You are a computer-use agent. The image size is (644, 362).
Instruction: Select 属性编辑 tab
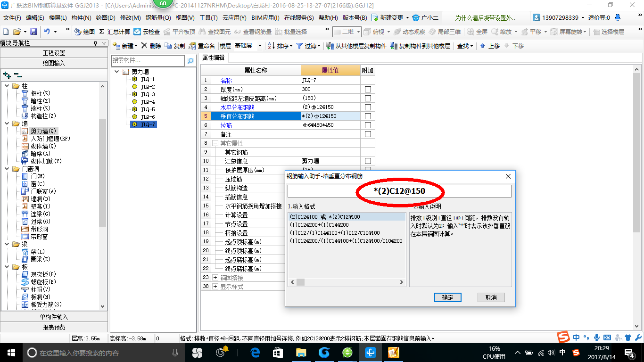coord(213,58)
